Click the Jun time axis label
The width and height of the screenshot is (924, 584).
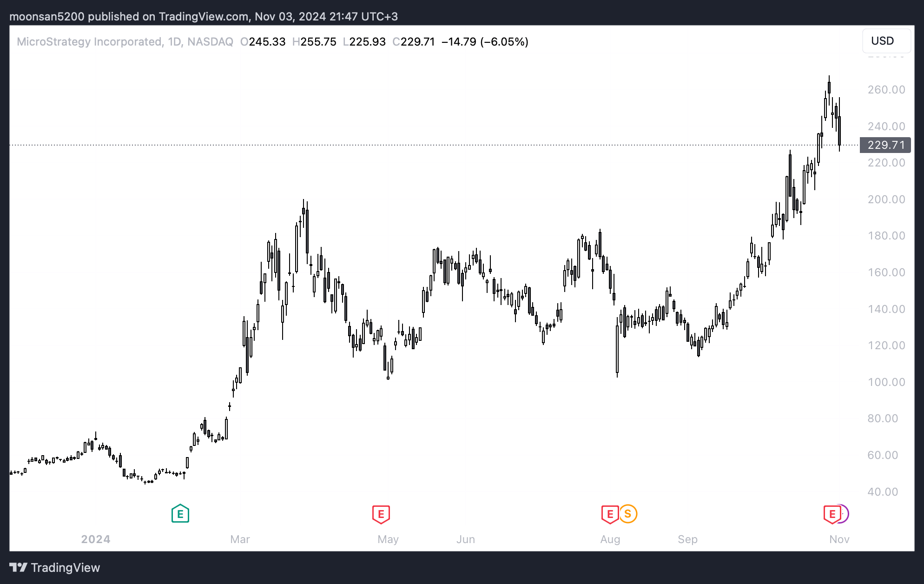pyautogui.click(x=466, y=539)
